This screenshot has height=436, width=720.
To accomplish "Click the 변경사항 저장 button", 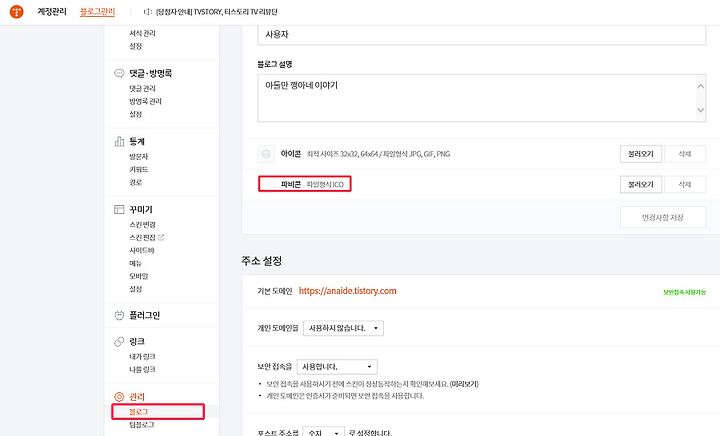I will (x=663, y=218).
